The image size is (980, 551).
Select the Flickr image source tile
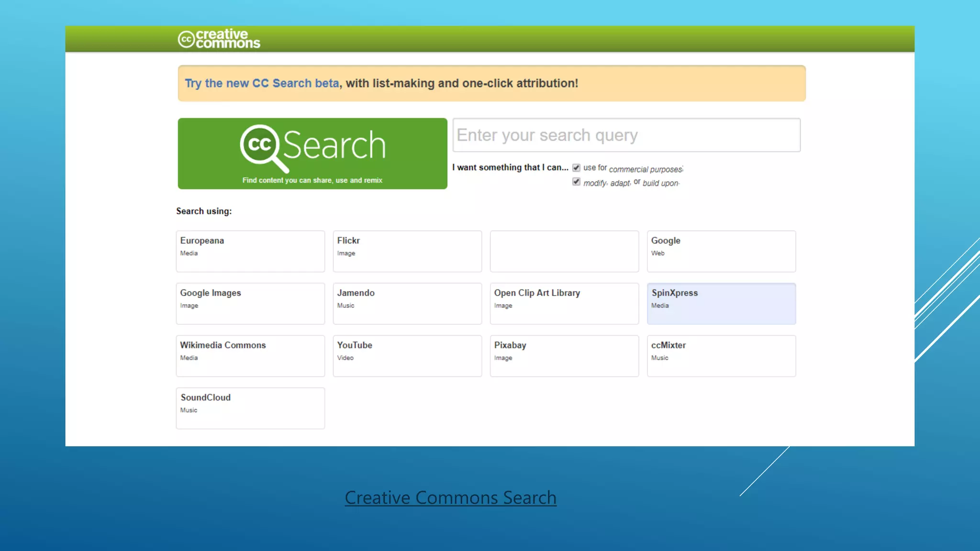[407, 251]
